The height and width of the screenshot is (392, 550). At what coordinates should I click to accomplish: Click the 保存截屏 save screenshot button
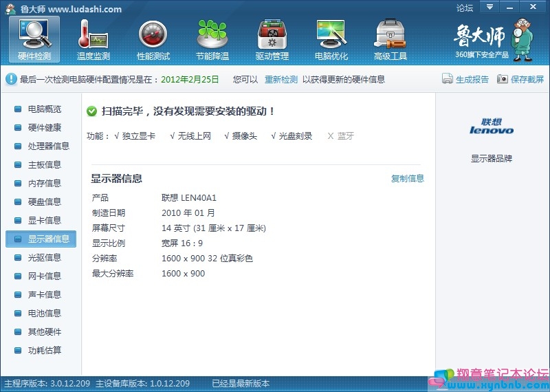tap(520, 79)
